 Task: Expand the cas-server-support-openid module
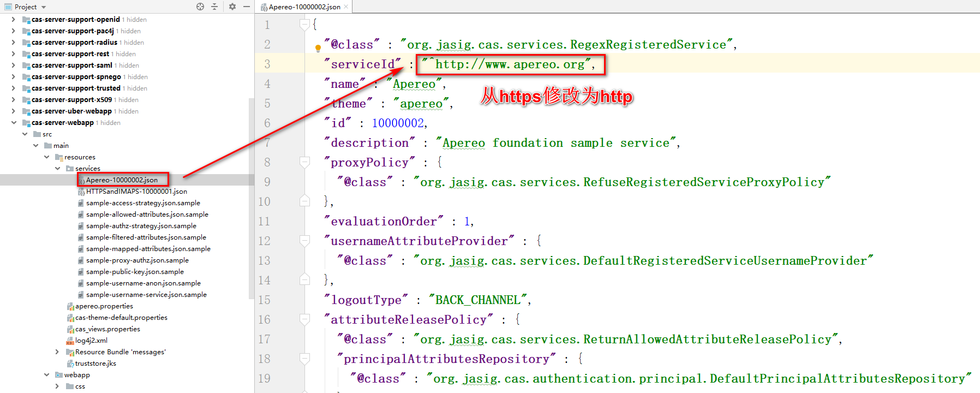click(x=14, y=20)
